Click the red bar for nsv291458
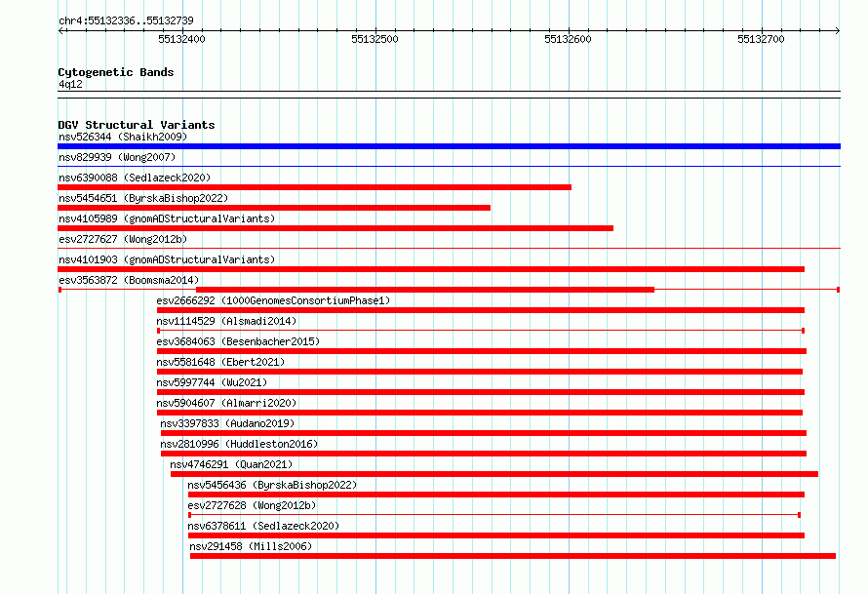This screenshot has width=868, height=594. [x=513, y=556]
